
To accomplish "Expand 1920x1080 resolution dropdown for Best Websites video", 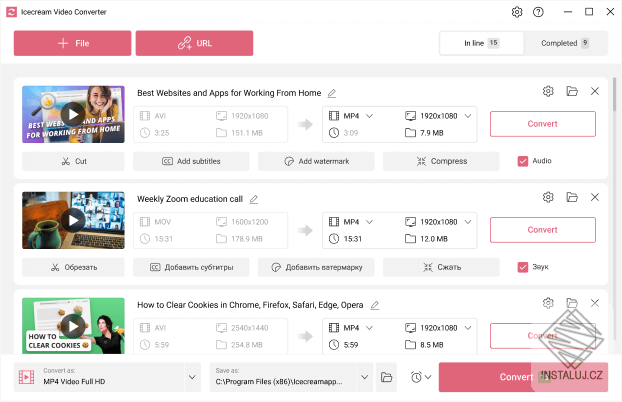I will click(x=468, y=116).
